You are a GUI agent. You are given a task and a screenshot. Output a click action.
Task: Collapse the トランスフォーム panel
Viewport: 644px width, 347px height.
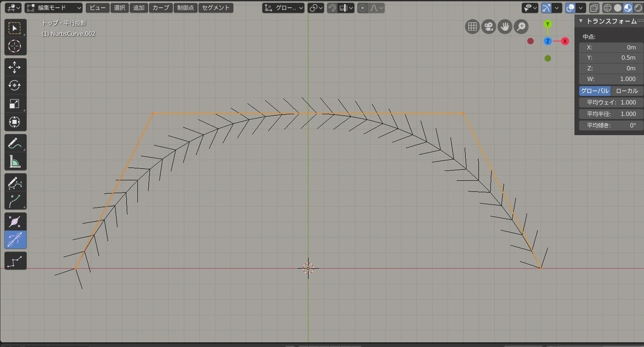pyautogui.click(x=580, y=21)
